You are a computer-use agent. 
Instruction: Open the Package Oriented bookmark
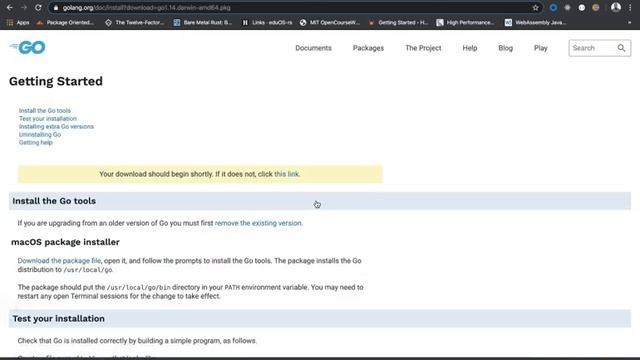coord(65,22)
